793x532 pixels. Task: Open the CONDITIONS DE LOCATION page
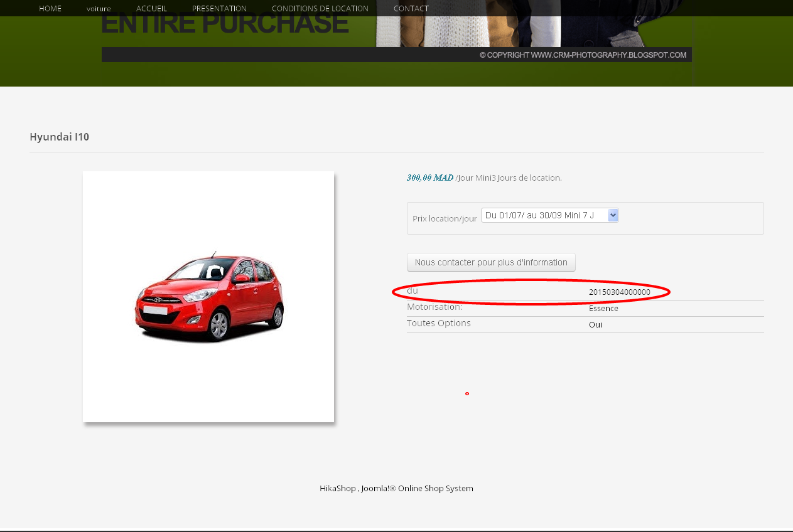tap(320, 8)
